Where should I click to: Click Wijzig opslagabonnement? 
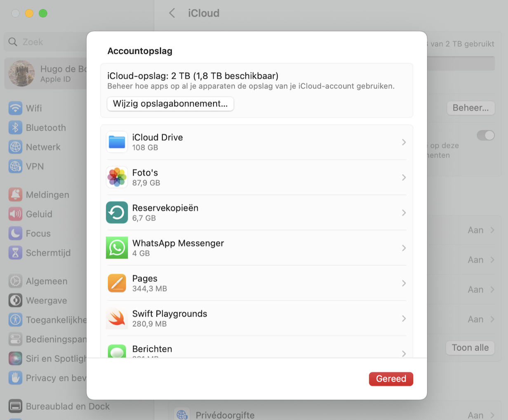(x=170, y=104)
